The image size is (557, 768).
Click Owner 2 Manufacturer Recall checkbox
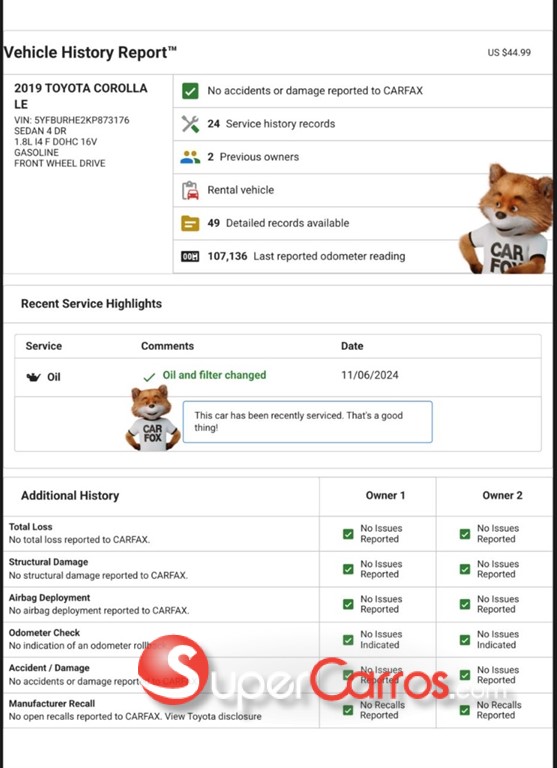pos(465,710)
